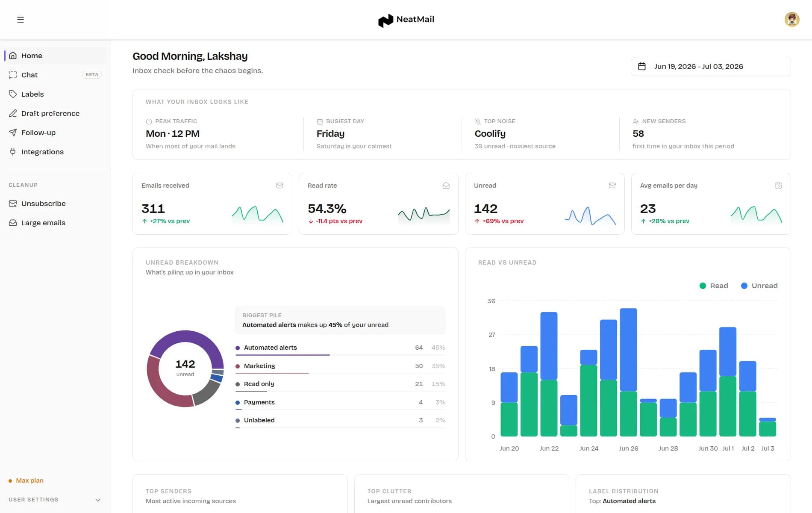812x513 pixels.
Task: Click the +69% vs prev unread change
Action: (499, 221)
